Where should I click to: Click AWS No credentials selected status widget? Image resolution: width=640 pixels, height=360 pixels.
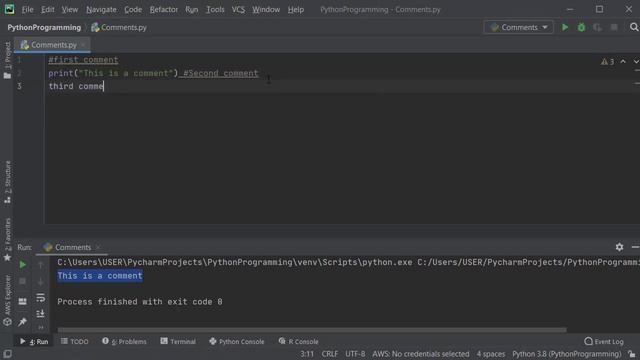pyautogui.click(x=421, y=354)
